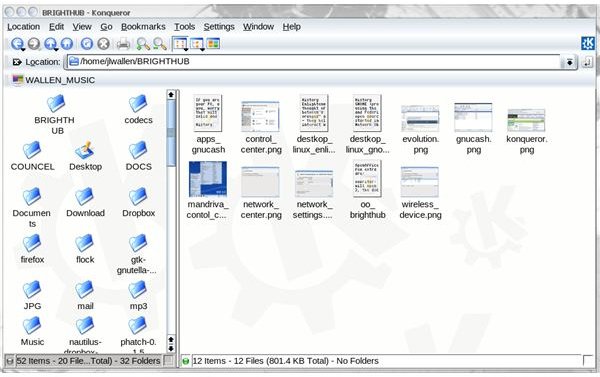
Task: Click the left pane status bar view indicator
Action: tap(10, 361)
